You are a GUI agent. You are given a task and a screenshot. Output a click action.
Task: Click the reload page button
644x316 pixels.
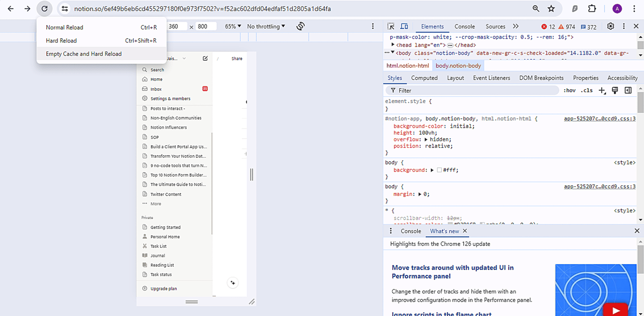click(44, 8)
